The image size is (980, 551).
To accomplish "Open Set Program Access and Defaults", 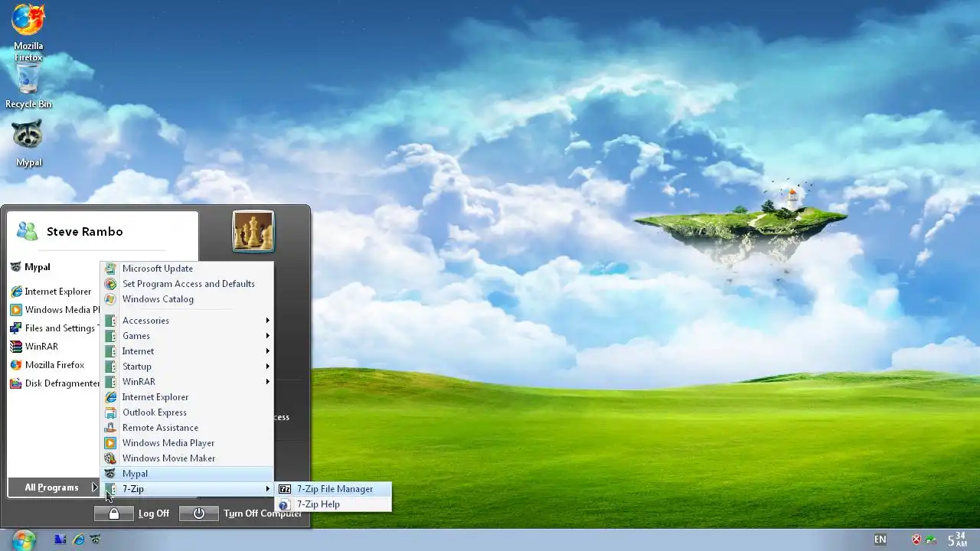I will [188, 284].
